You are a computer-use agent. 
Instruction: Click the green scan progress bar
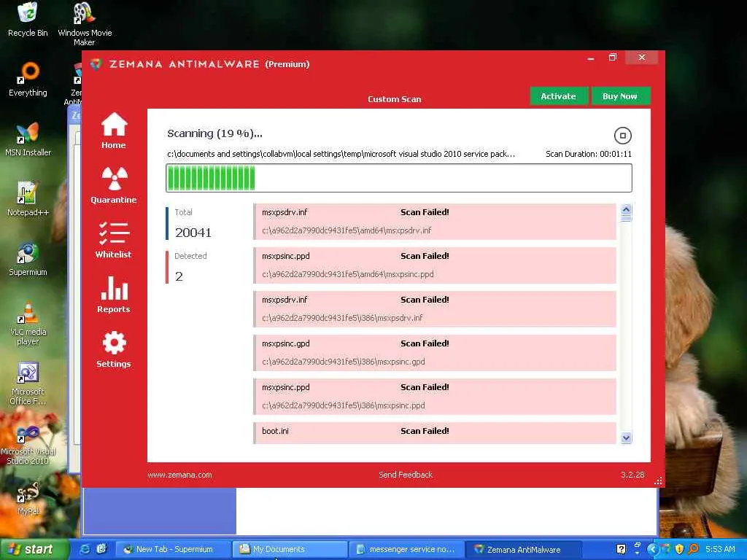click(x=399, y=178)
